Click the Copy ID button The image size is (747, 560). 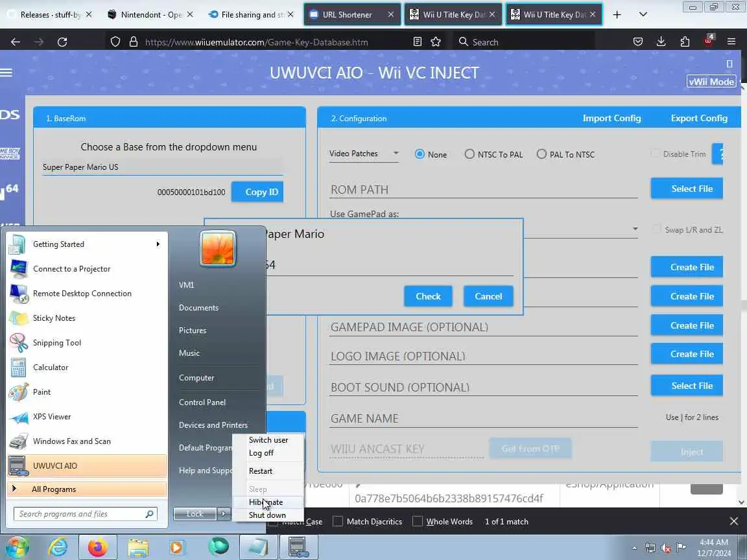257,192
